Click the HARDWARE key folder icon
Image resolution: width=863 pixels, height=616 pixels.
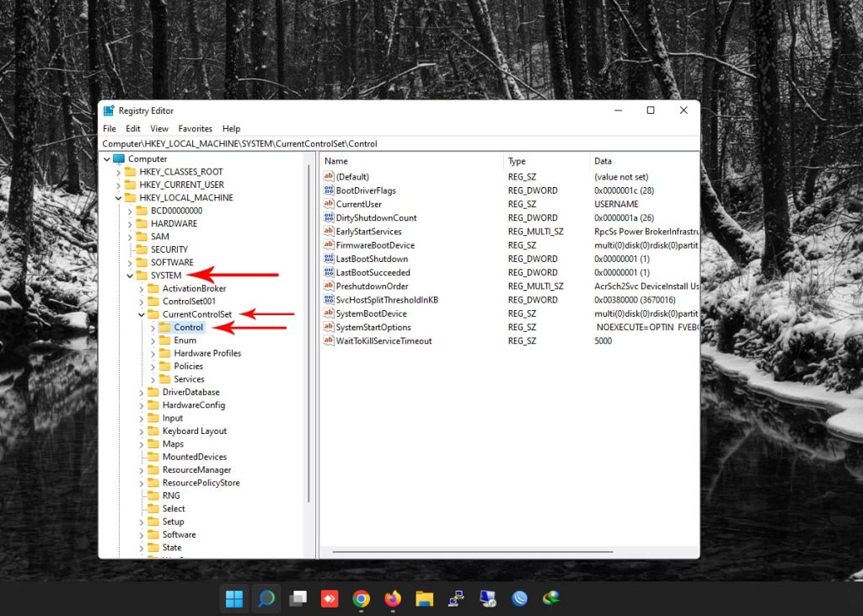(142, 223)
